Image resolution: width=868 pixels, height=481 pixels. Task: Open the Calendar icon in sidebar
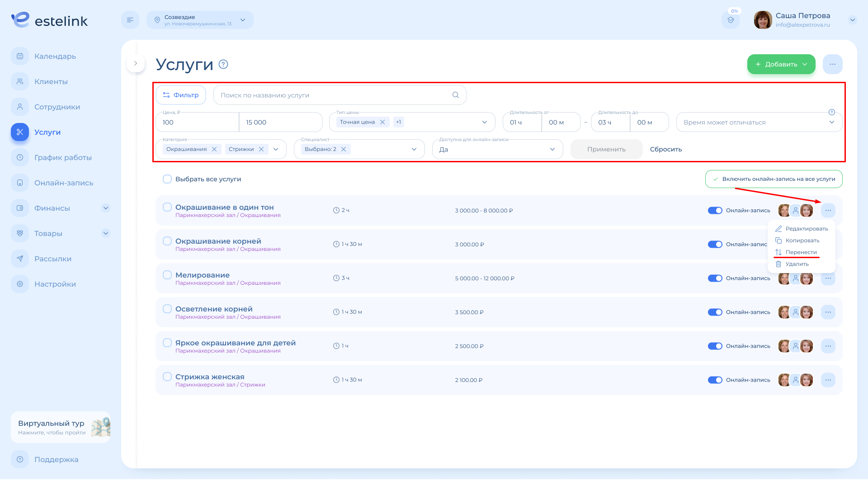[20, 57]
